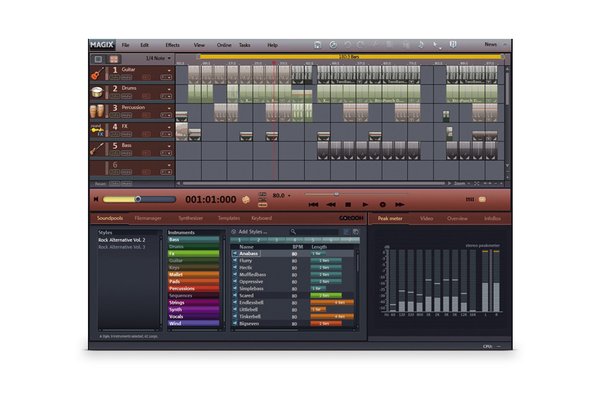The height and width of the screenshot is (395, 600).
Task: Toggle the highlighted loop button under metronome
Action: 262,205
